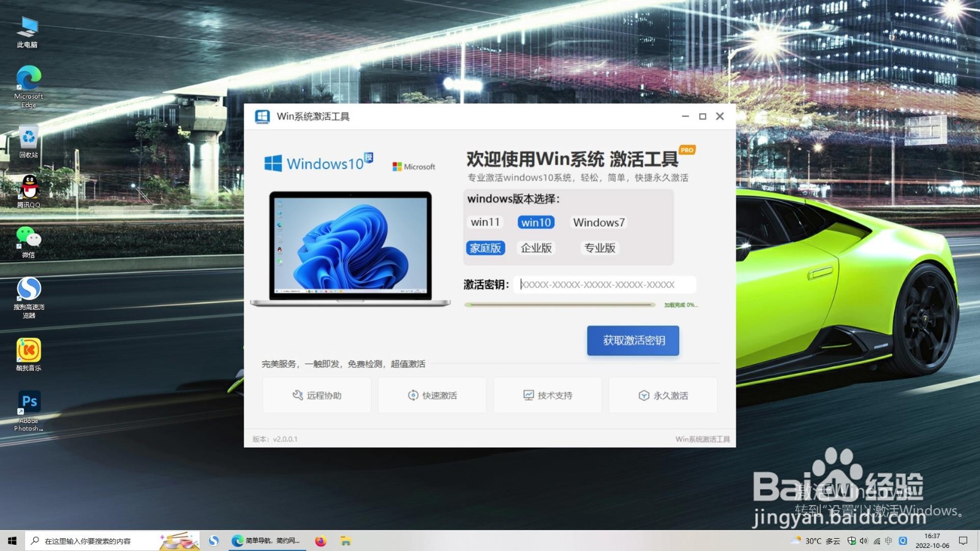Click the Win系统激活工具 title bar app icon

(262, 116)
